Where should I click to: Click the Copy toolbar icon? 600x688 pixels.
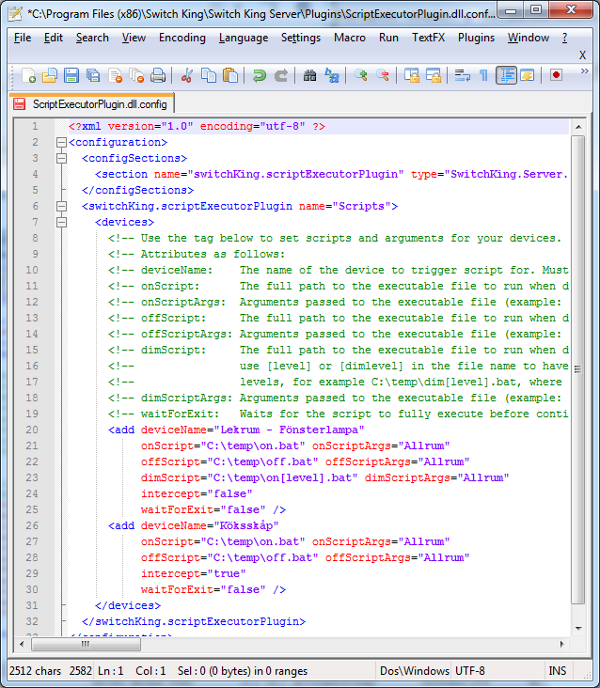208,76
